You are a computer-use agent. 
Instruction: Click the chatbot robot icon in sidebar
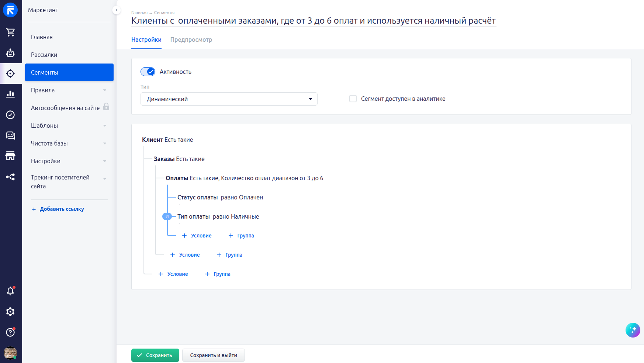click(10, 53)
